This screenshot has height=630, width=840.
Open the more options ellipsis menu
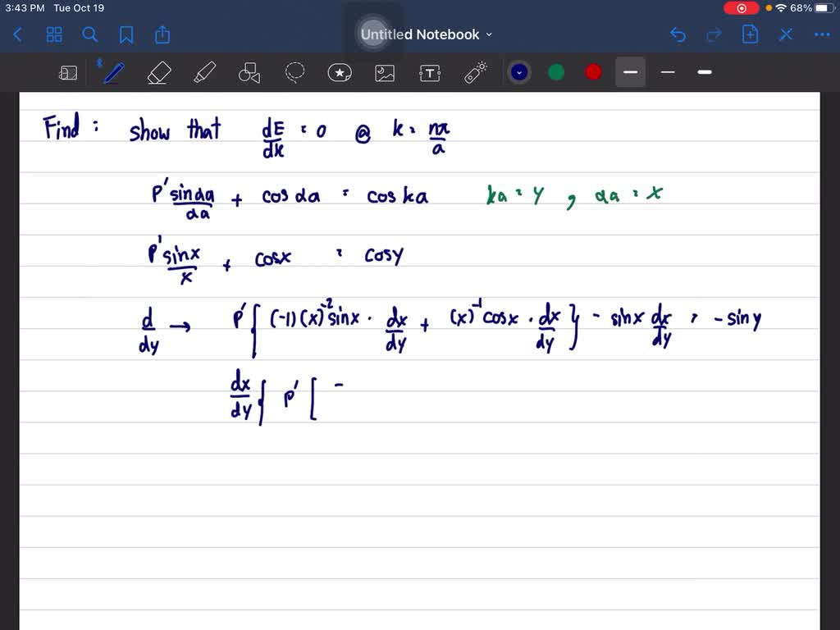point(821,34)
